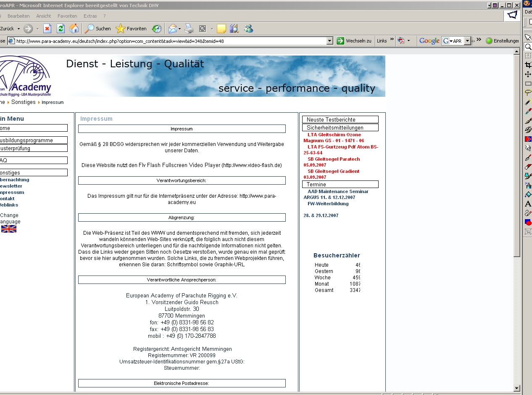Select the rectangular Selection tool
Screen dimensions: 532x395
[x=528, y=84]
